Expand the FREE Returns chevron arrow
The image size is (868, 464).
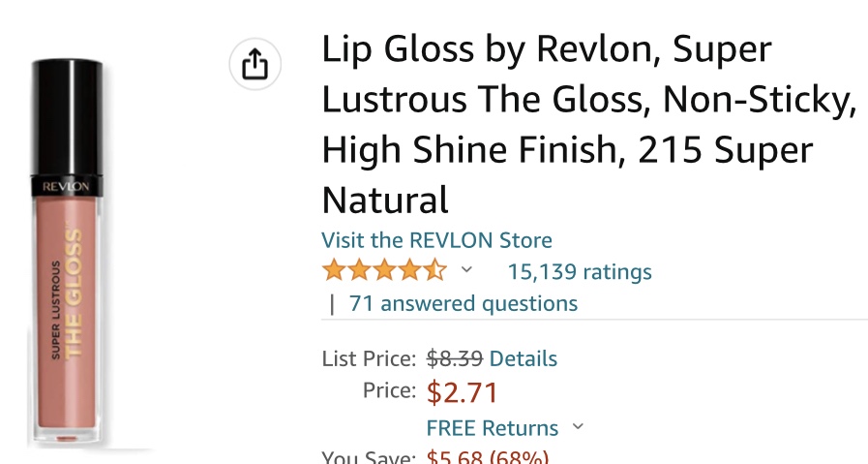(x=578, y=426)
